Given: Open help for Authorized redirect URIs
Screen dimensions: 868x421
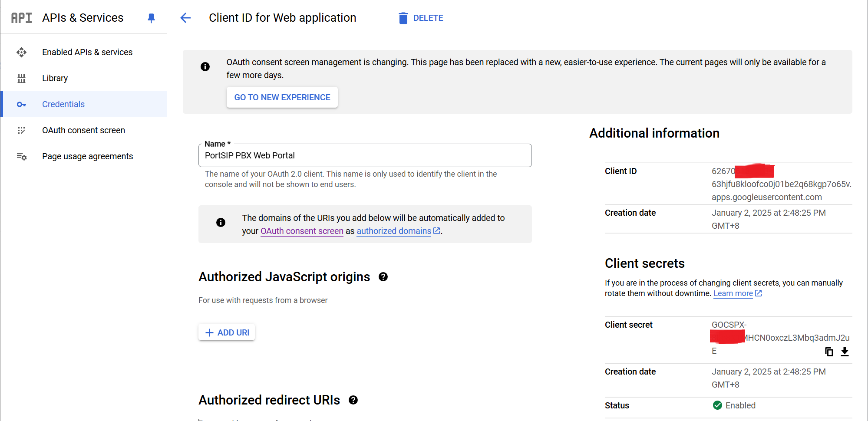Looking at the screenshot, I should [x=353, y=400].
